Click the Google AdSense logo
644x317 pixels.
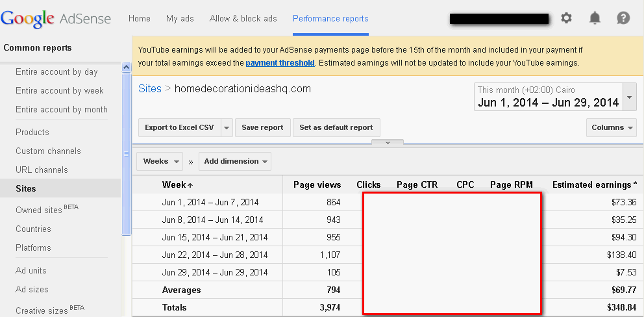(56, 18)
